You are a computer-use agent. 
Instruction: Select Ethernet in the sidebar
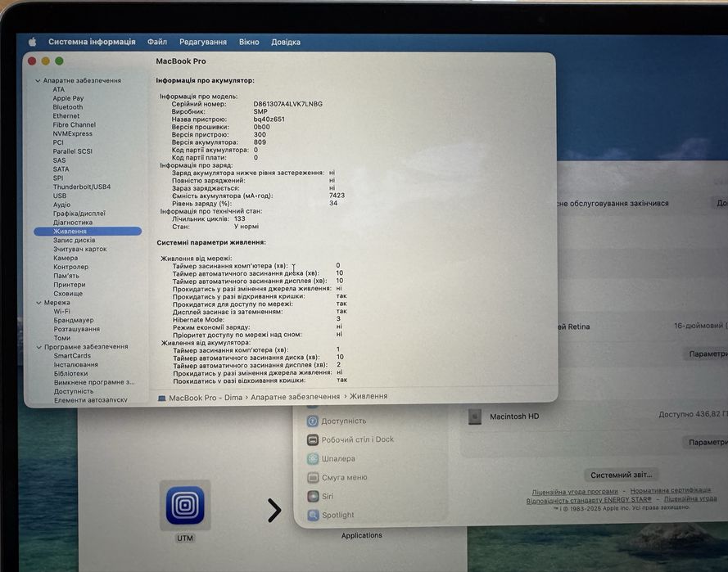[66, 116]
